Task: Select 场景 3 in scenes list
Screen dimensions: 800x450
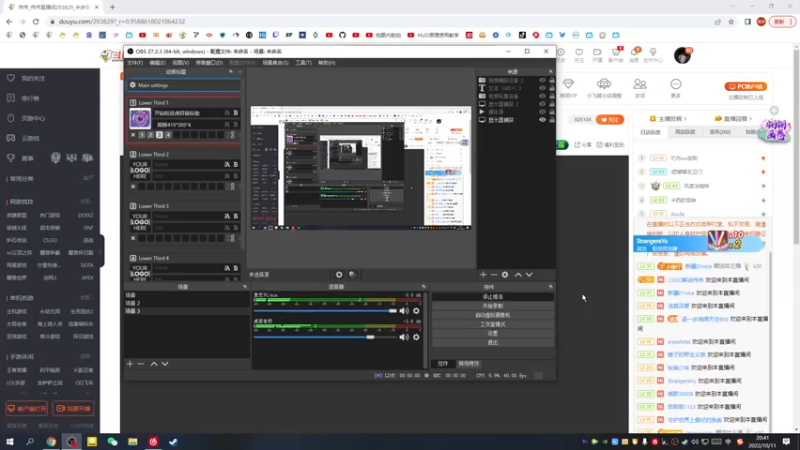Action: tap(186, 311)
